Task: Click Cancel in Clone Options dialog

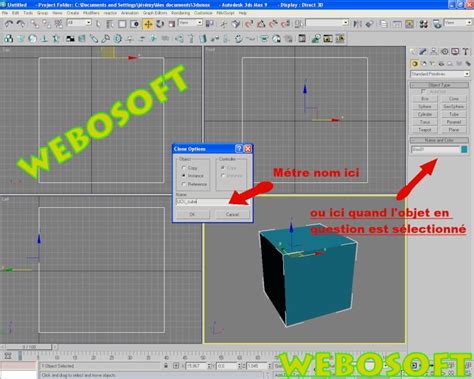Action: click(232, 214)
